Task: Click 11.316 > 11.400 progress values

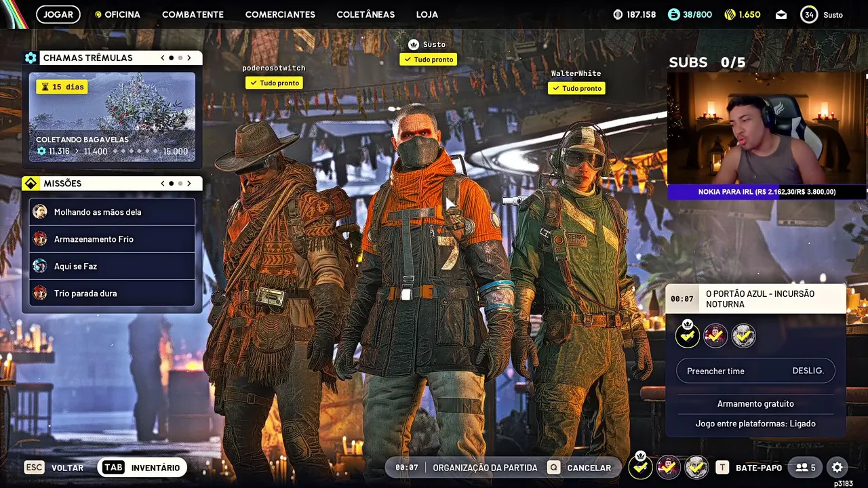Action: [x=72, y=151]
